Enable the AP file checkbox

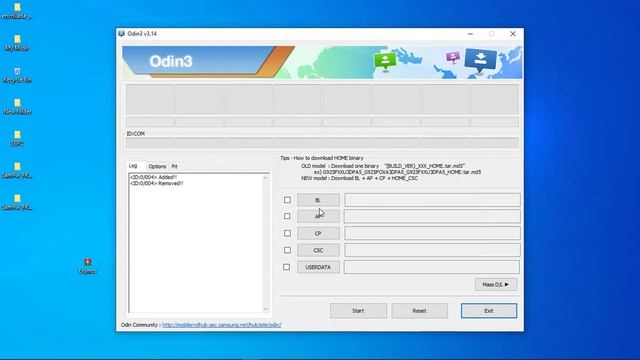(287, 216)
